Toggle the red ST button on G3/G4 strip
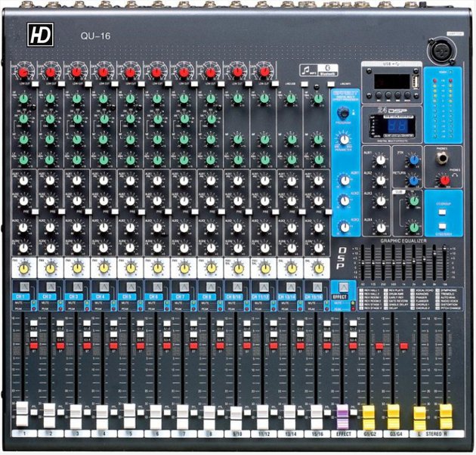Screen dimensions: 476x455 point(403,346)
